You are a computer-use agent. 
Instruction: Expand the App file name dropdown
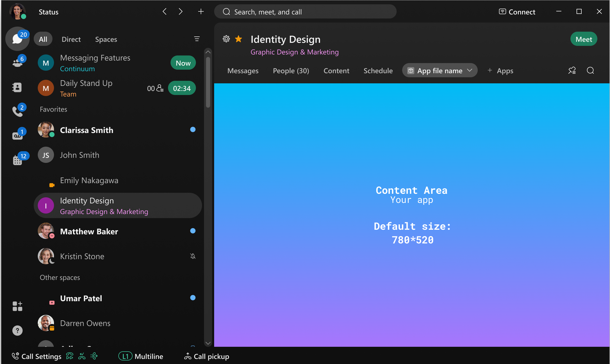click(470, 71)
